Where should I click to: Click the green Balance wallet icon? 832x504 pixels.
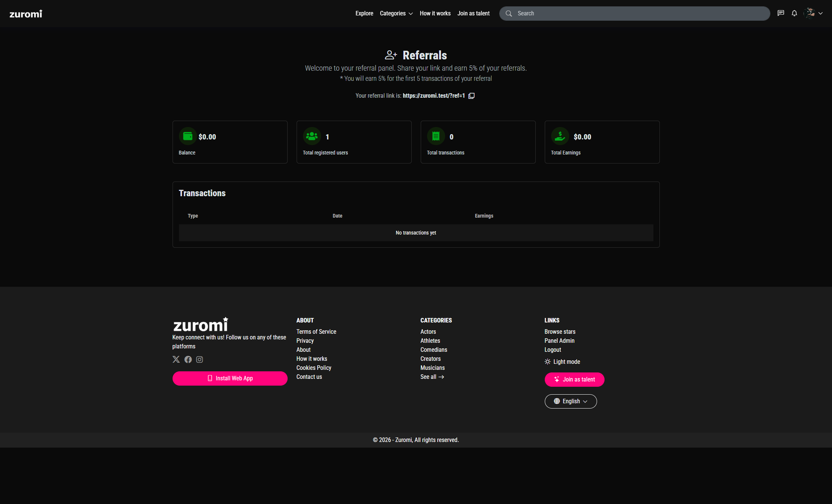tap(188, 136)
